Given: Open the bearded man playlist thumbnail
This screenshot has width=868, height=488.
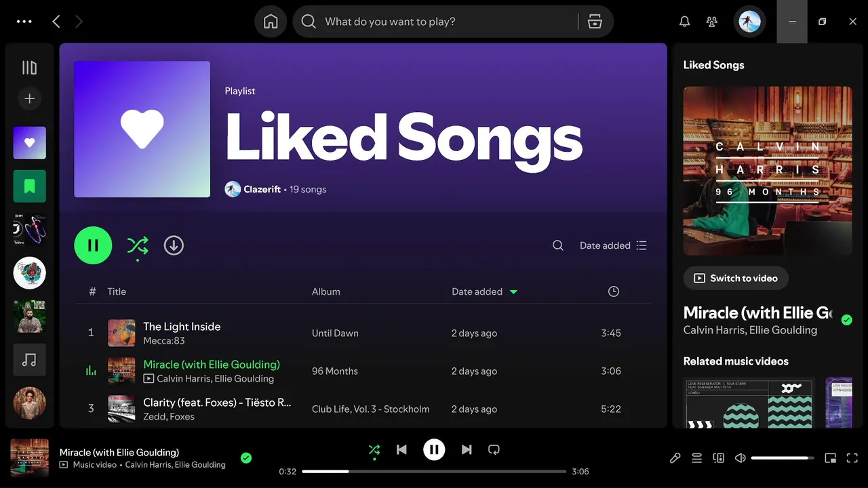Looking at the screenshot, I should (x=30, y=317).
